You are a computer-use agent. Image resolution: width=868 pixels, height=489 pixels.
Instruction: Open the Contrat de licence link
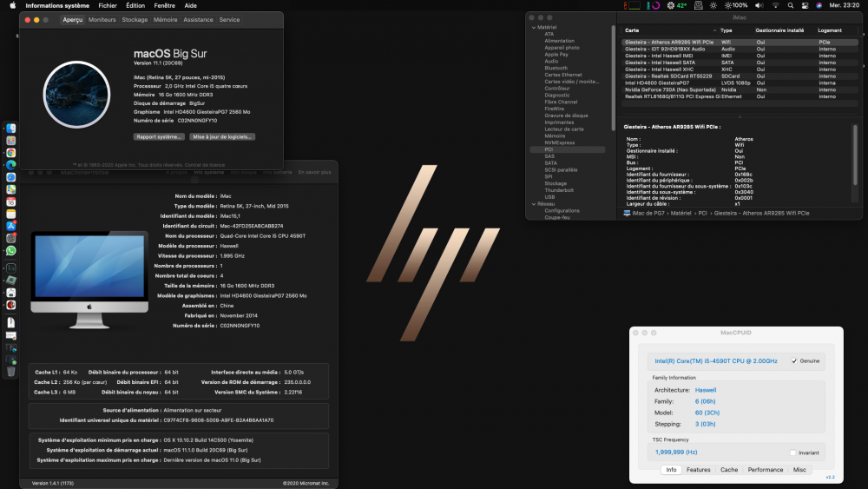pyautogui.click(x=204, y=165)
